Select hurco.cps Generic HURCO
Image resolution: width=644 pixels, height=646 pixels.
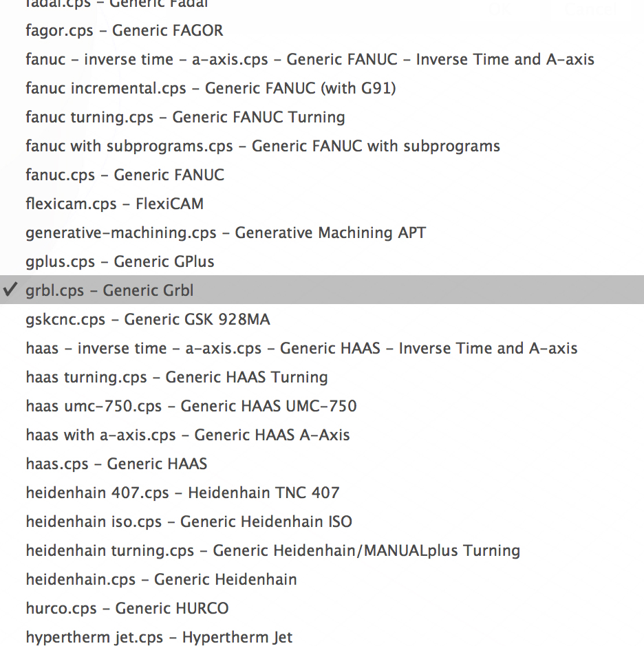pos(127,608)
